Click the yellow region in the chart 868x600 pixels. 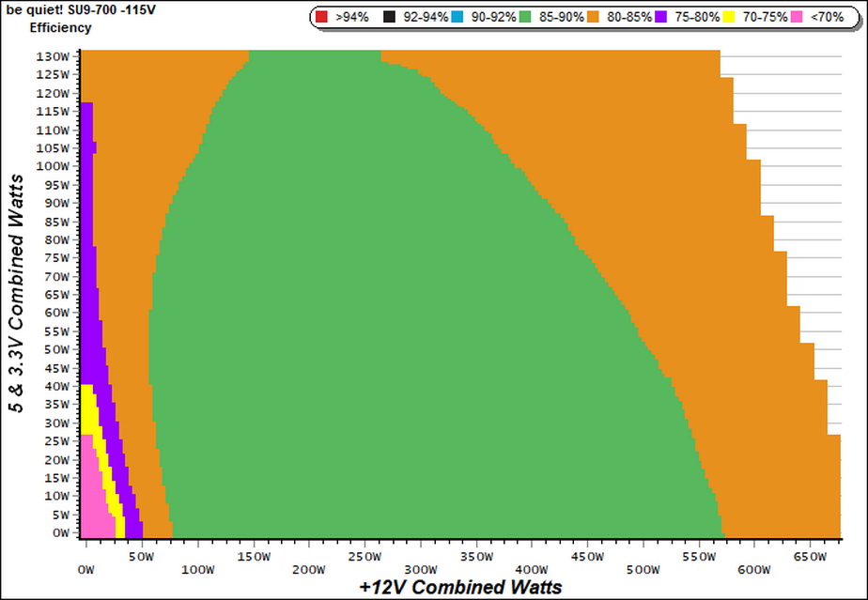(88, 409)
